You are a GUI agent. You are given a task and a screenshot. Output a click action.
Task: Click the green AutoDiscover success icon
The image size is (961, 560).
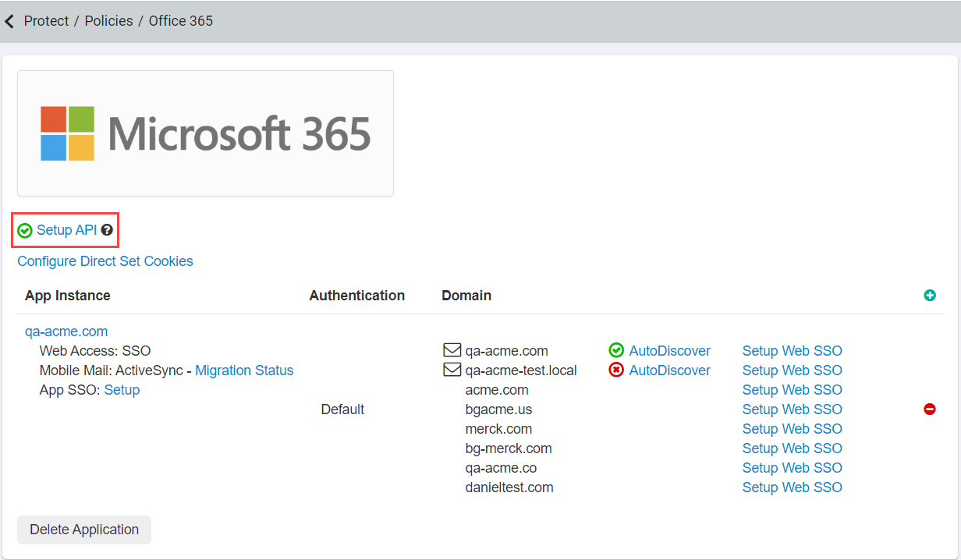pyautogui.click(x=616, y=350)
